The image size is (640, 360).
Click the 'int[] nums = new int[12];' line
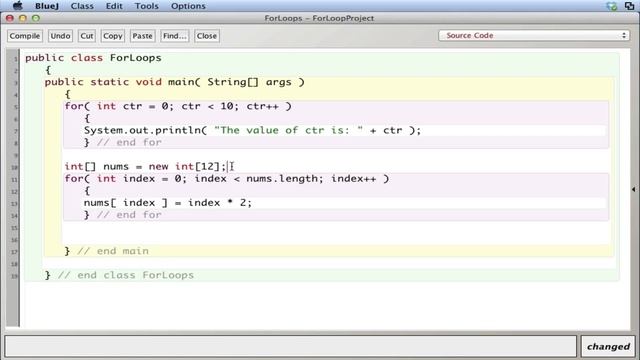(x=145, y=167)
